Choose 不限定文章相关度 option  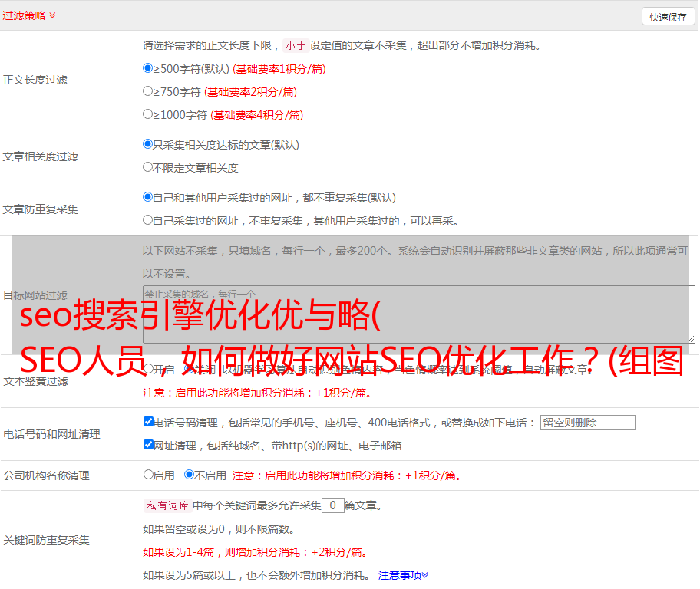pyautogui.click(x=147, y=167)
